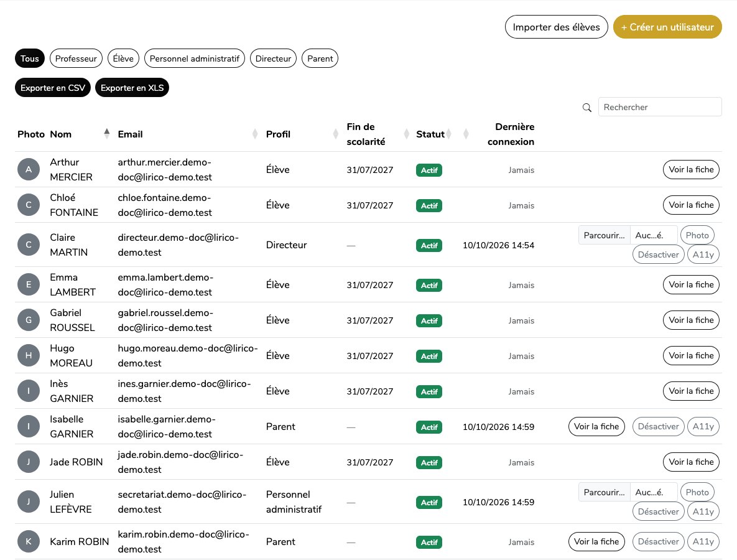This screenshot has width=737, height=560.
Task: Open Arthur MERCIER's fiche
Action: click(691, 170)
